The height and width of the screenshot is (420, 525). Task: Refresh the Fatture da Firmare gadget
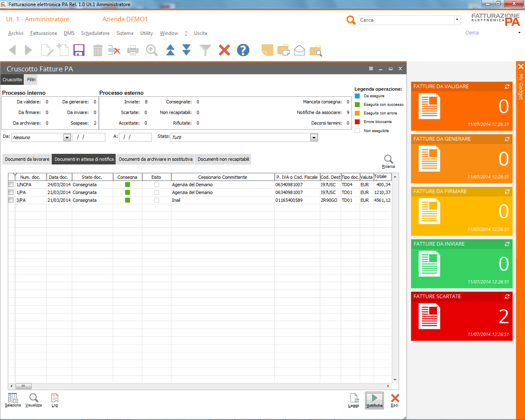coord(507,192)
